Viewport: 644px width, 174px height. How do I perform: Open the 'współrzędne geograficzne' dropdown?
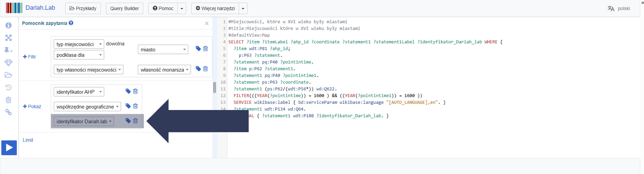pyautogui.click(x=87, y=107)
